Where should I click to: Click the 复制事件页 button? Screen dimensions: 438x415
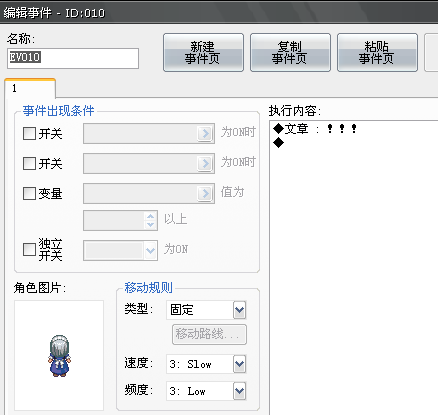tap(290, 52)
